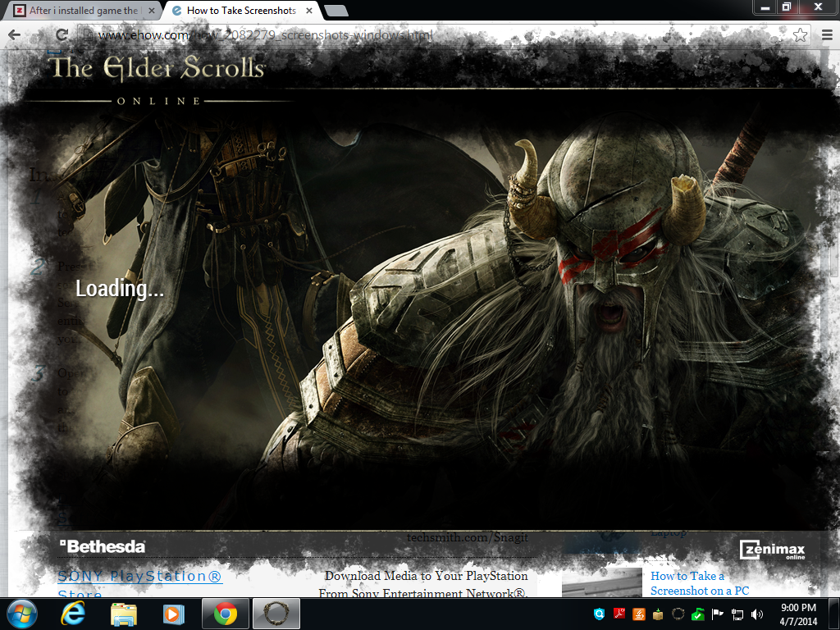Open Windows Media Player from the taskbar
The image size is (840, 630).
point(173,614)
